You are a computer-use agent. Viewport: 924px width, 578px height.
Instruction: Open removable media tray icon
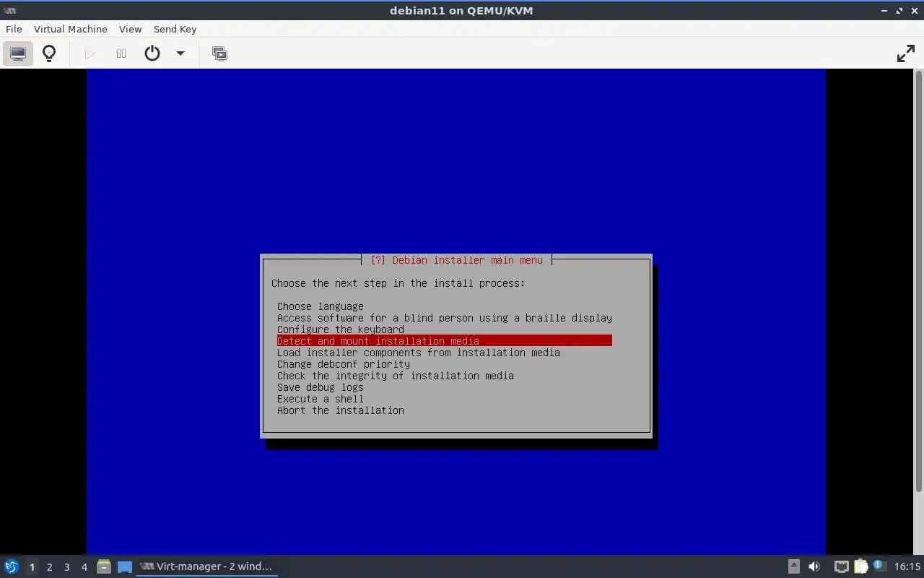point(793,566)
